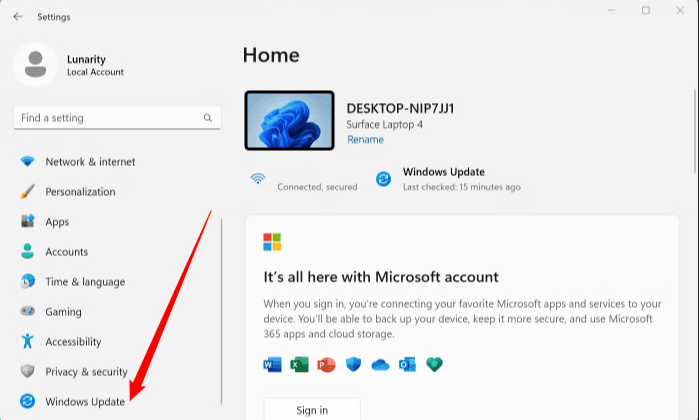Click the OneDrive cloud icon

point(380,365)
